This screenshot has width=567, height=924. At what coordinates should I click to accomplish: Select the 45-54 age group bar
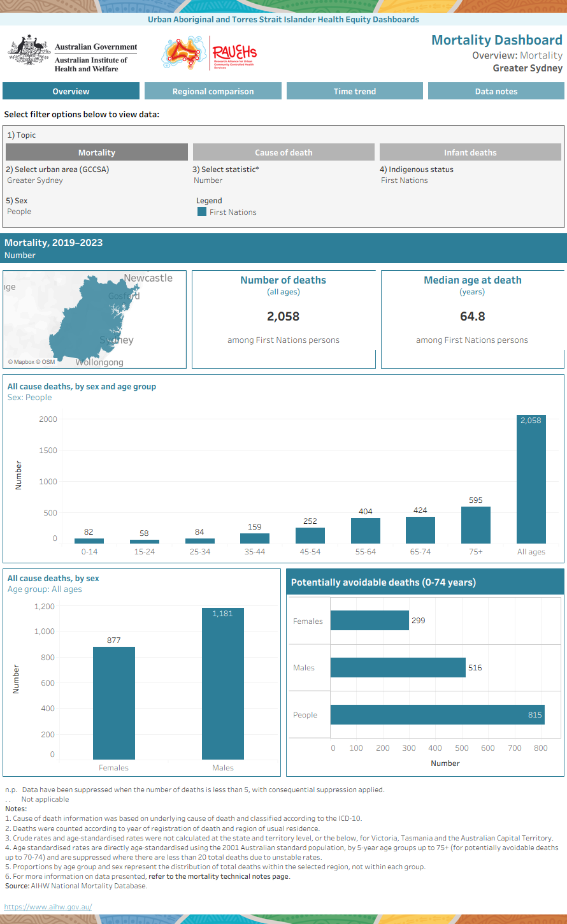coord(310,535)
